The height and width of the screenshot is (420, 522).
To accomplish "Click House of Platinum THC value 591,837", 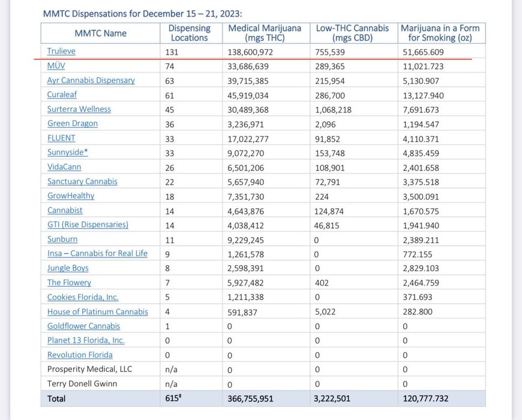I will click(242, 313).
